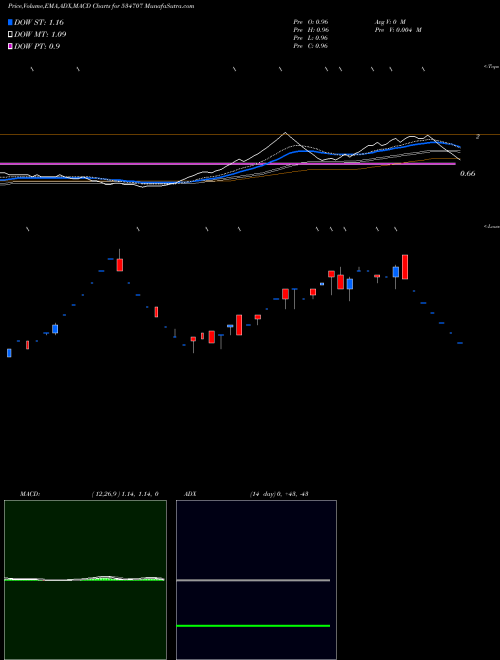The height and width of the screenshot is (660, 500).
Task: Click the 'Pre C: 0.96' value
Action: point(311,46)
